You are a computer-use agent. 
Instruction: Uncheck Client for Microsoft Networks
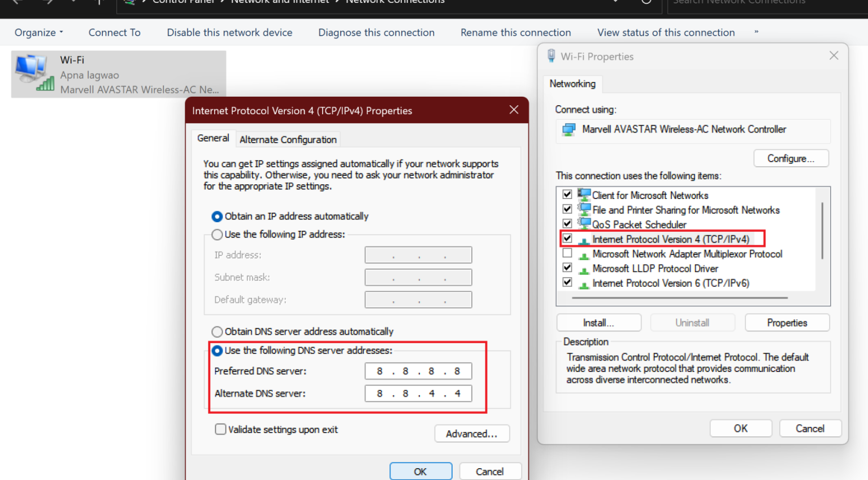(567, 194)
